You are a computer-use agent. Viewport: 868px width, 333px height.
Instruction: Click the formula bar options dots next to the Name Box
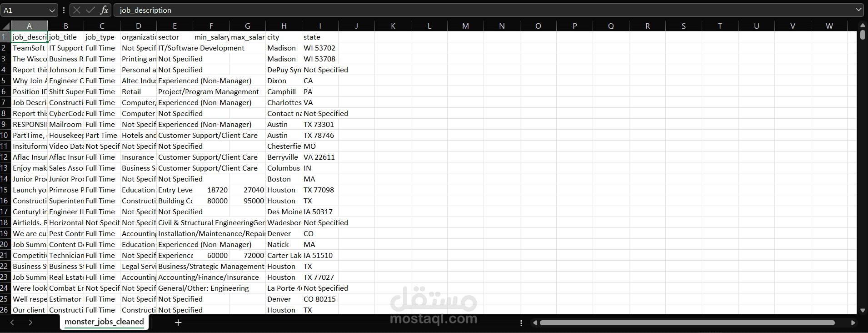tap(64, 10)
